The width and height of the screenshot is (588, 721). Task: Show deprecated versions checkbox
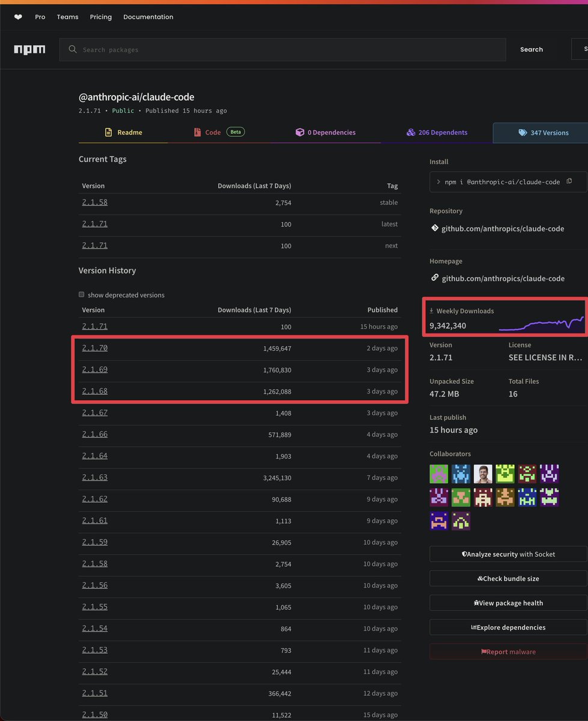coord(82,294)
